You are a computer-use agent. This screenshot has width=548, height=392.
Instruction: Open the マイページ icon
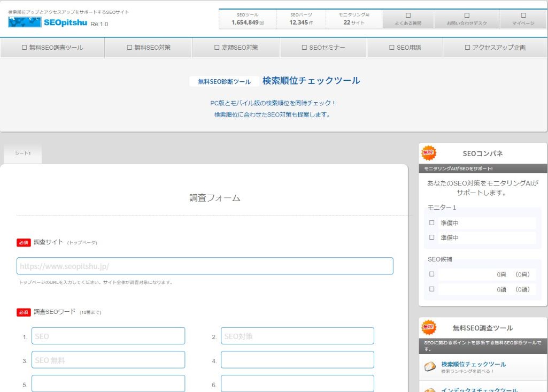click(x=523, y=16)
